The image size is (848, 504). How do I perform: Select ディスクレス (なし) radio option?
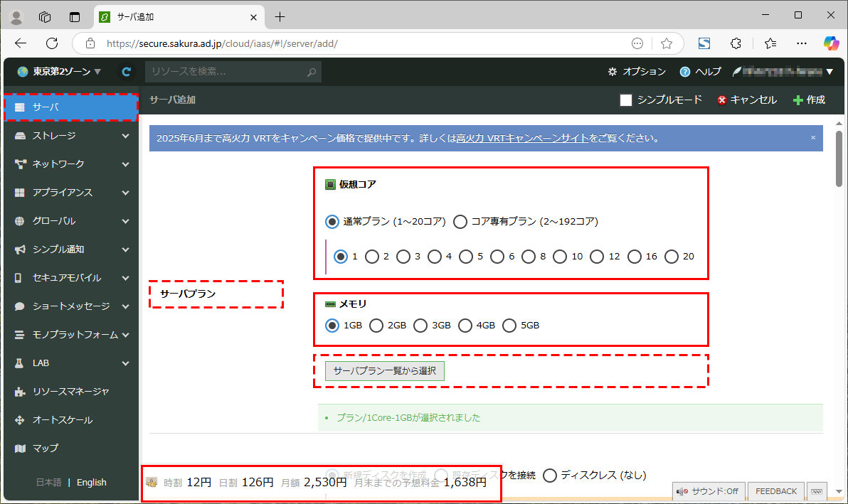pos(550,476)
